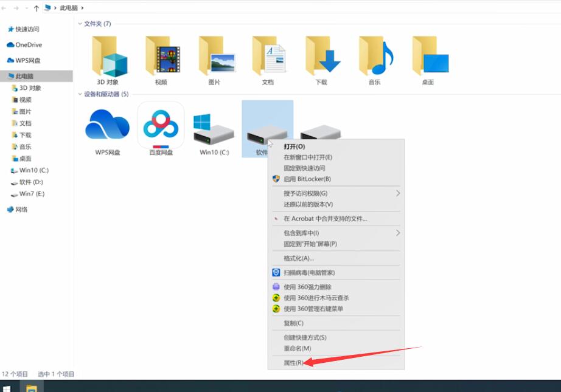Image resolution: width=561 pixels, height=392 pixels.
Task: Open the 文档 folder icon
Action: [x=270, y=56]
